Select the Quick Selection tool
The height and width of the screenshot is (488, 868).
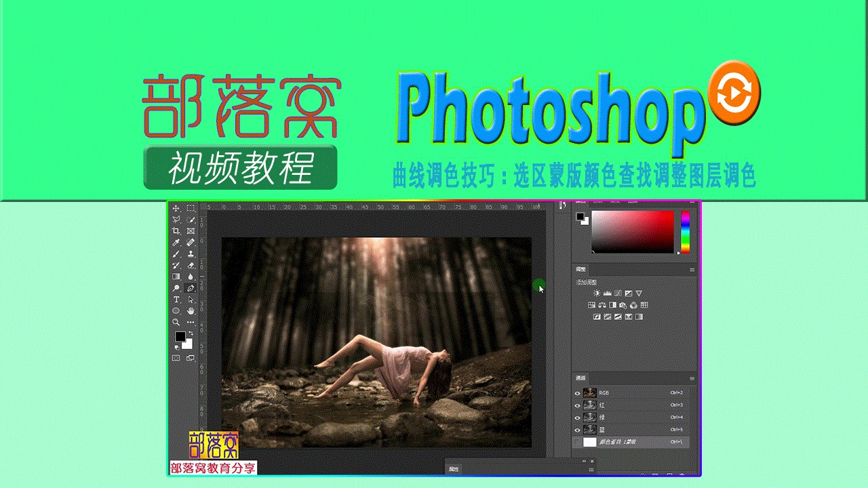[191, 220]
